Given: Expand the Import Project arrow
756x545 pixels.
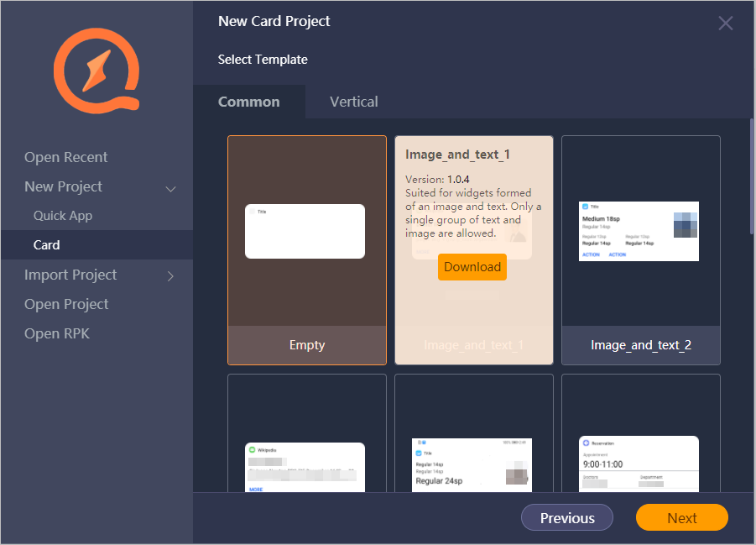Looking at the screenshot, I should click(170, 276).
